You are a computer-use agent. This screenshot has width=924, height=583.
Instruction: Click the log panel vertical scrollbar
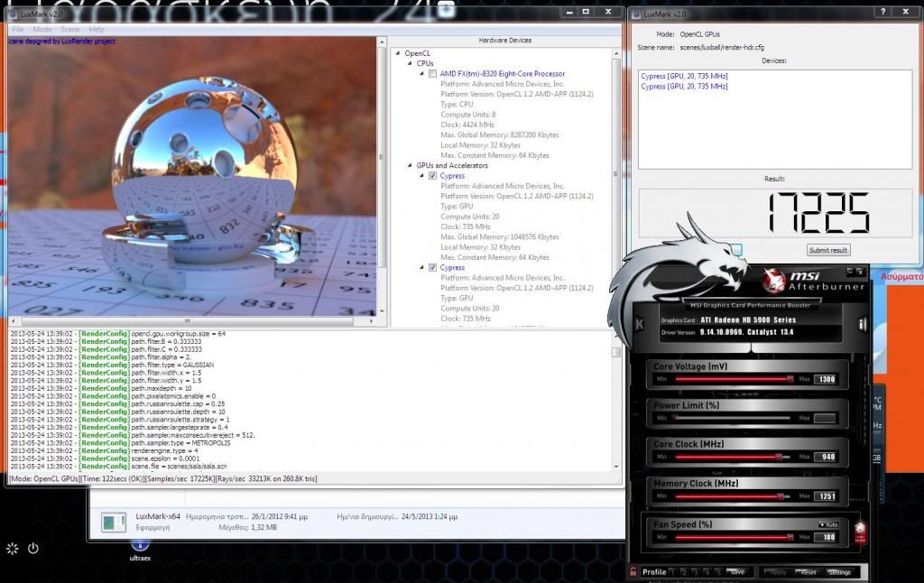(x=615, y=352)
